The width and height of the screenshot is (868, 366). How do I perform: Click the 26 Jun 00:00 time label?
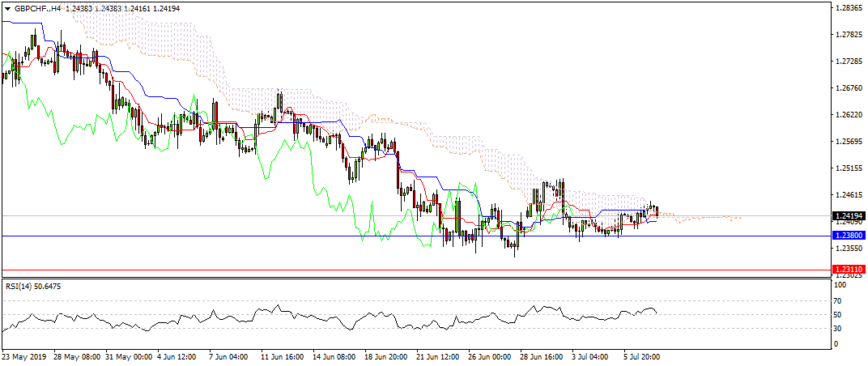click(x=488, y=355)
